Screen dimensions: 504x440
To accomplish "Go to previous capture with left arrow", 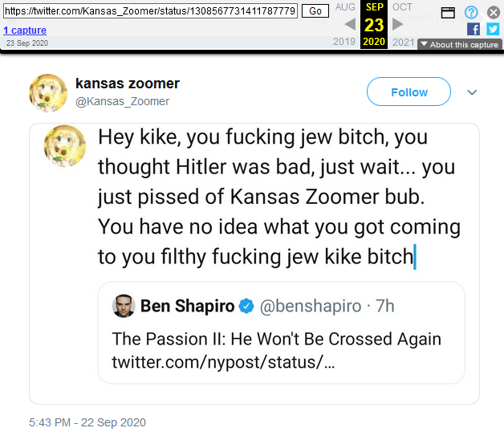I will tap(349, 24).
